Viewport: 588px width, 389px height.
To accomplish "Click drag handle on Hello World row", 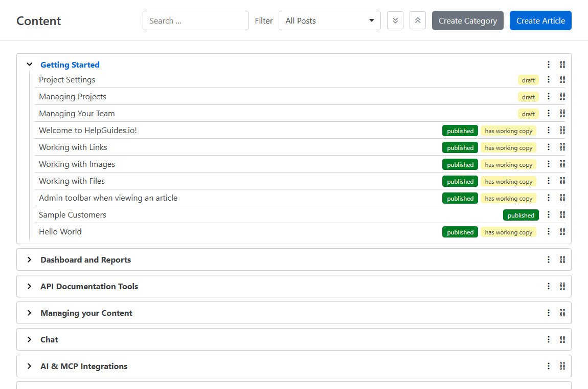I will pyautogui.click(x=562, y=232).
